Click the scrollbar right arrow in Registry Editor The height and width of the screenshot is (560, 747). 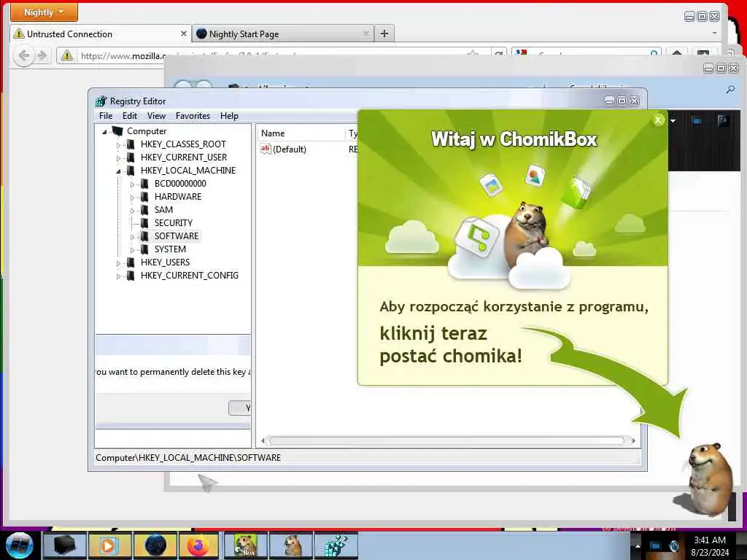point(633,441)
